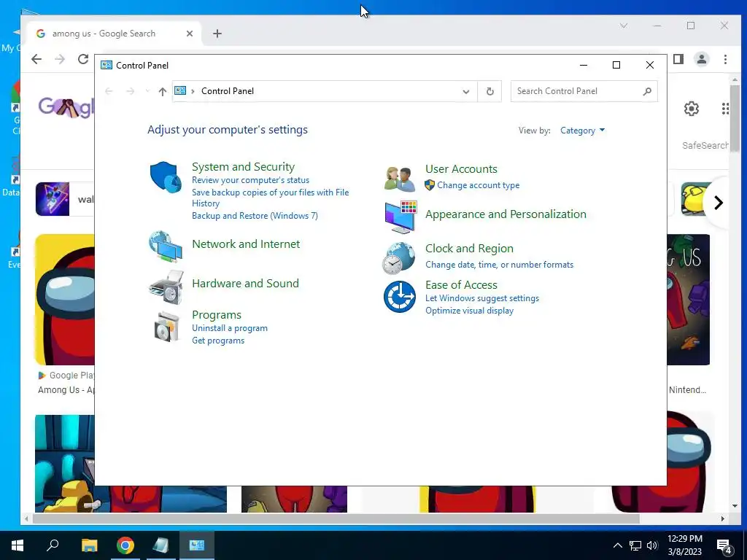Expand breadcrumb arrow before Control Panel
The height and width of the screenshot is (560, 747).
193,91
